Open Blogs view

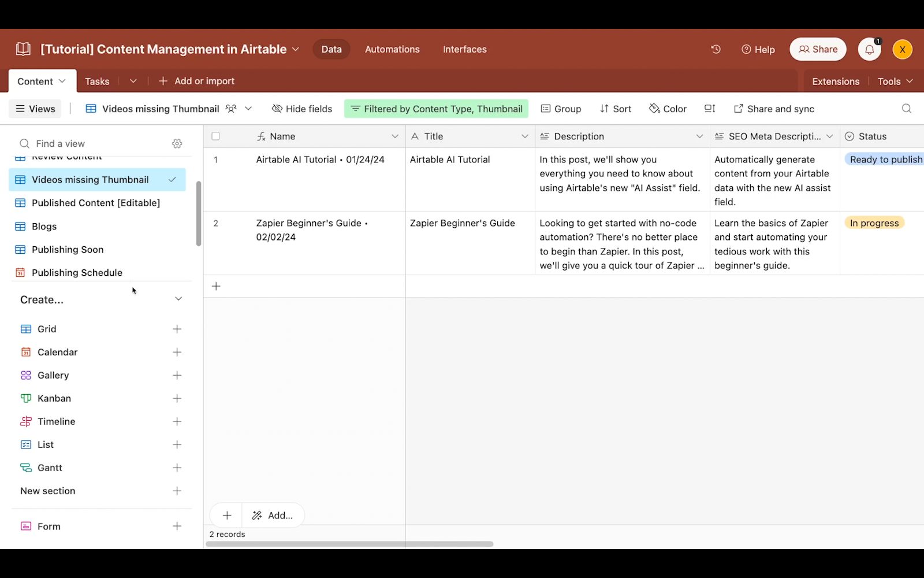[97, 226]
